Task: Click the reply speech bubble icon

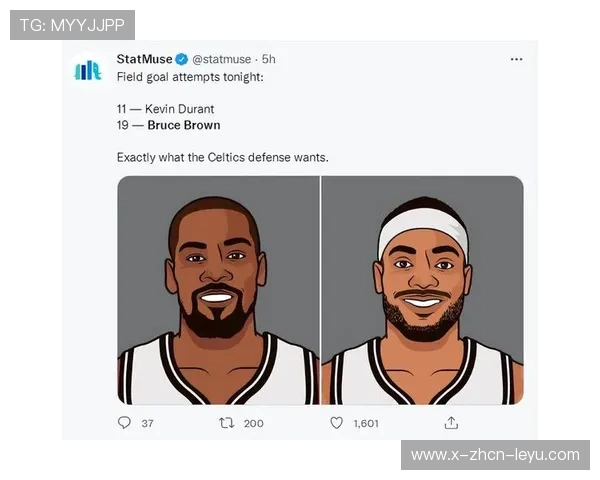Action: (124, 423)
